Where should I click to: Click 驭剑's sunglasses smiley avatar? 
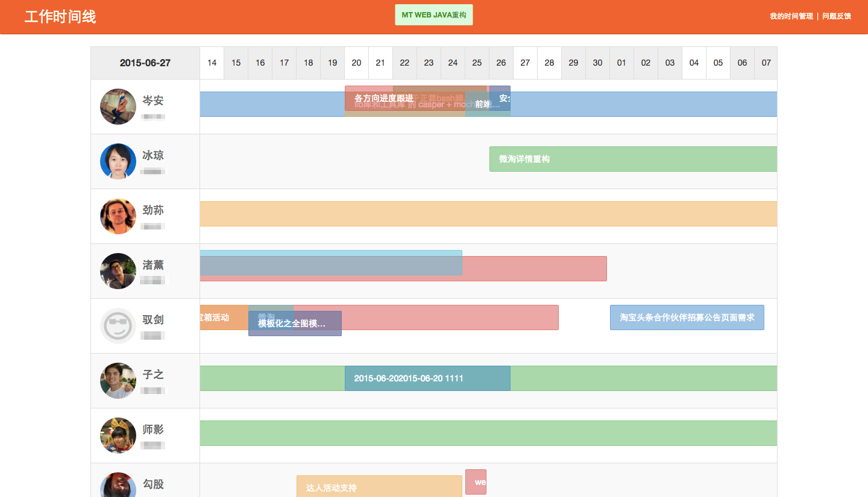[118, 326]
